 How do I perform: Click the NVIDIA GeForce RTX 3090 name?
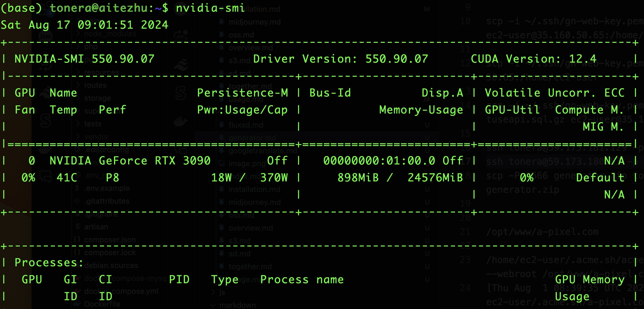(x=130, y=161)
